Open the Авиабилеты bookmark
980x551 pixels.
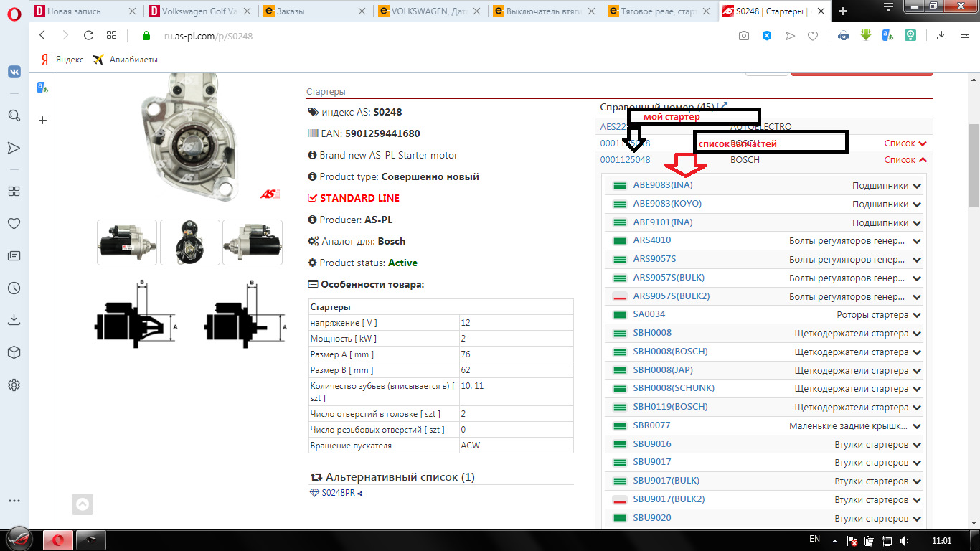[126, 60]
